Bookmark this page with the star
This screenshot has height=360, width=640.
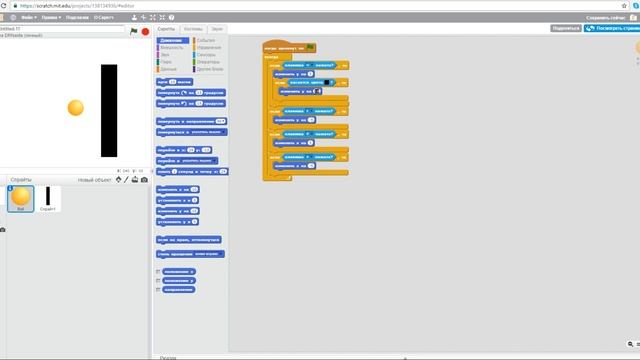point(624,6)
